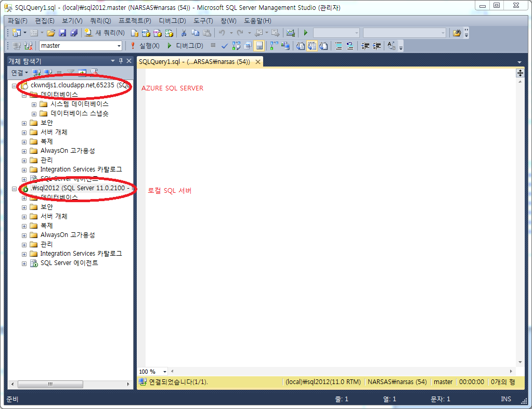Click the Decrease Indent icon

365,46
